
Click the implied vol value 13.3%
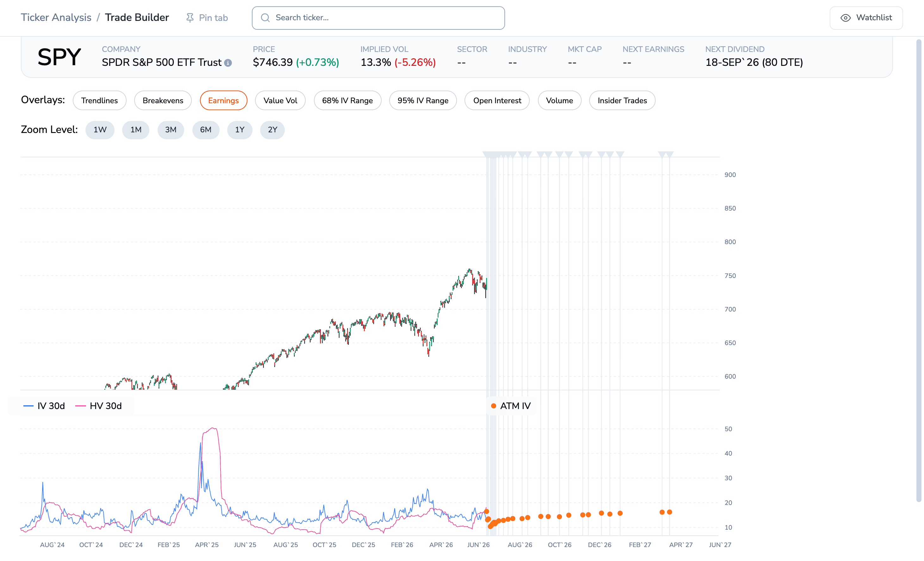pos(376,62)
